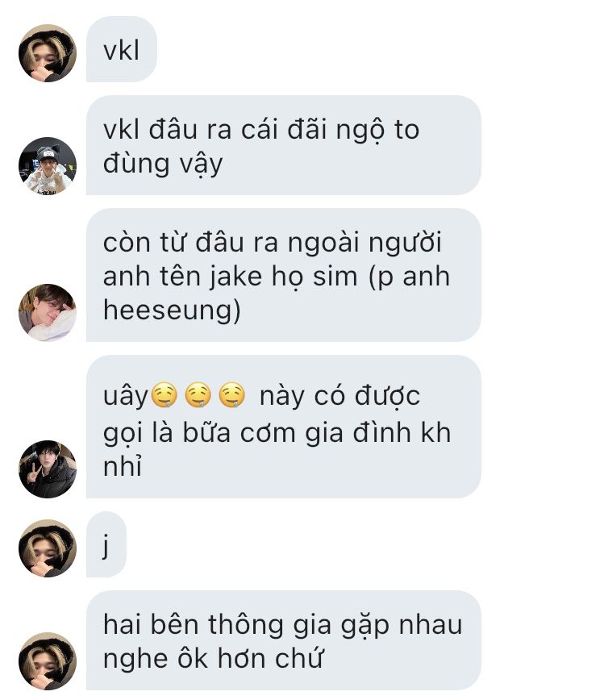Open the bear-beanie avatar in white hoodie

pos(48,166)
